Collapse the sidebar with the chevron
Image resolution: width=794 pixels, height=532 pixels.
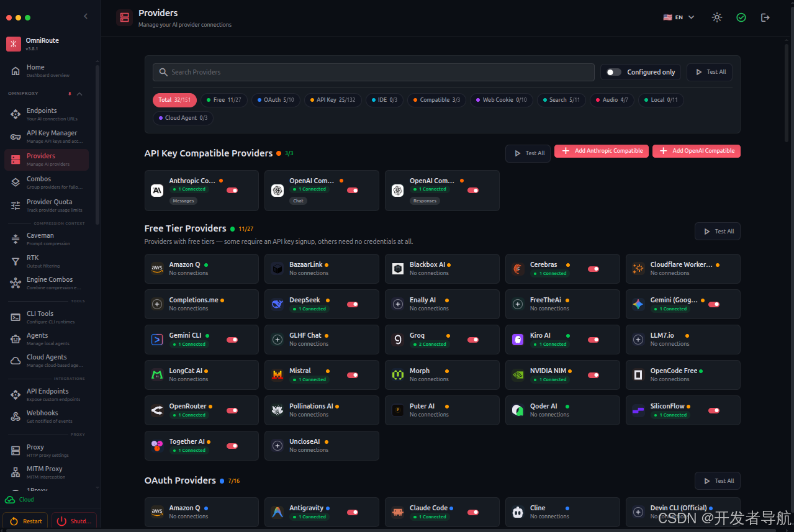(x=86, y=16)
